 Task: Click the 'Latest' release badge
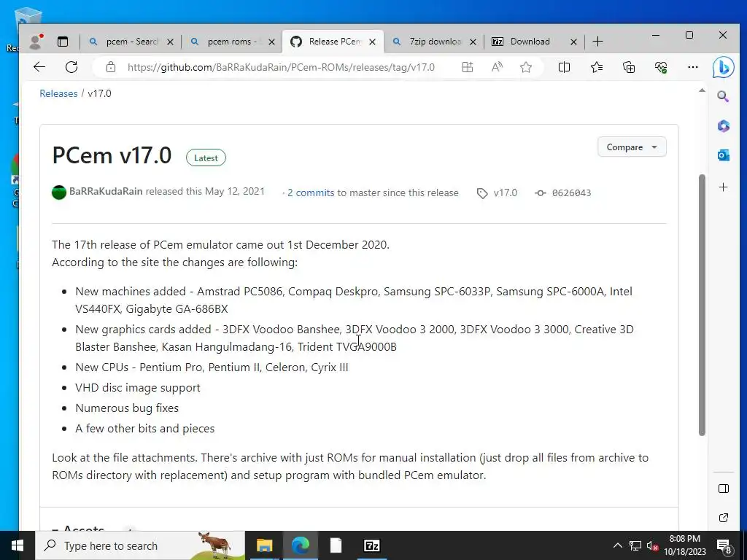[206, 158]
